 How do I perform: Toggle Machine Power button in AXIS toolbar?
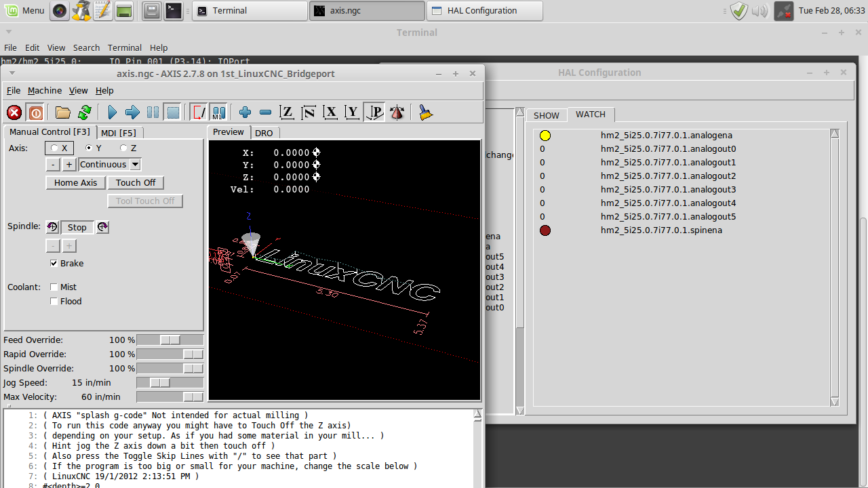[x=36, y=113]
